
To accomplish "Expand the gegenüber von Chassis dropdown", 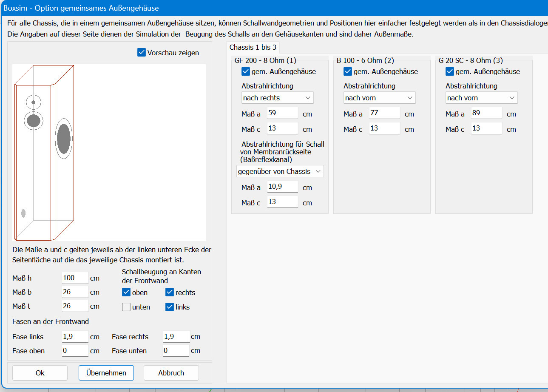I will (x=280, y=171).
